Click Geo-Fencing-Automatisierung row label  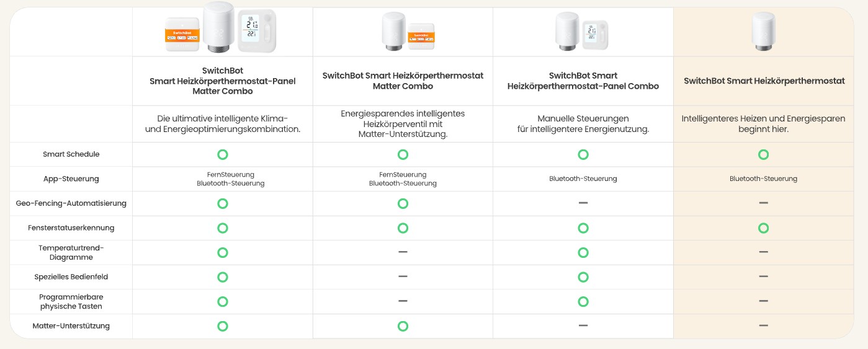[x=71, y=203]
